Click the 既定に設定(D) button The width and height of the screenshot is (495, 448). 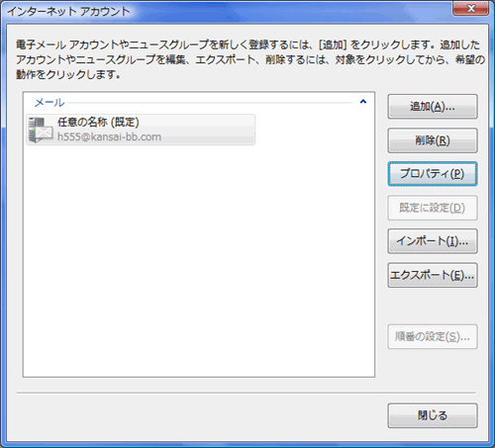click(x=433, y=208)
